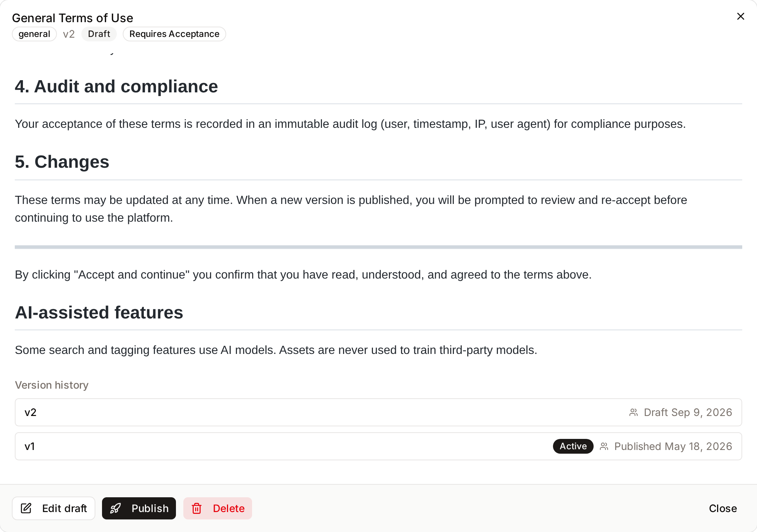The width and height of the screenshot is (757, 532).
Task: Click the 'Draft Sep 9, 2026' text
Action: pyautogui.click(x=688, y=412)
